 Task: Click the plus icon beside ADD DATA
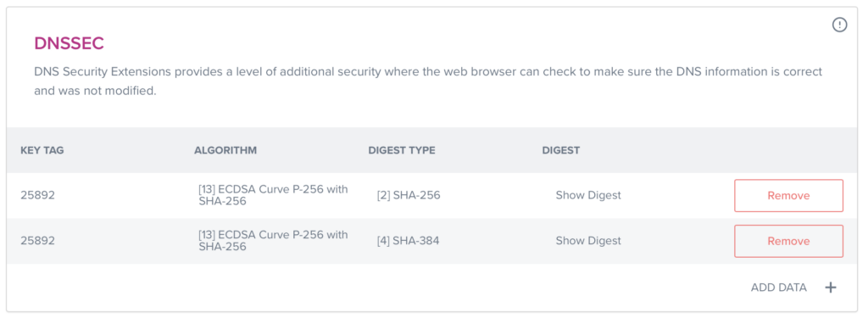tap(831, 288)
